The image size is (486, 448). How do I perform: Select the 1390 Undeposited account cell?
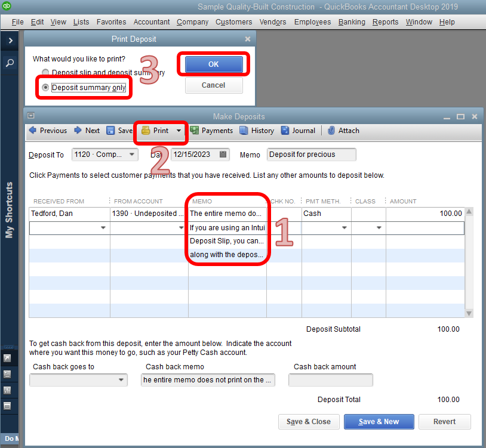[149, 214]
